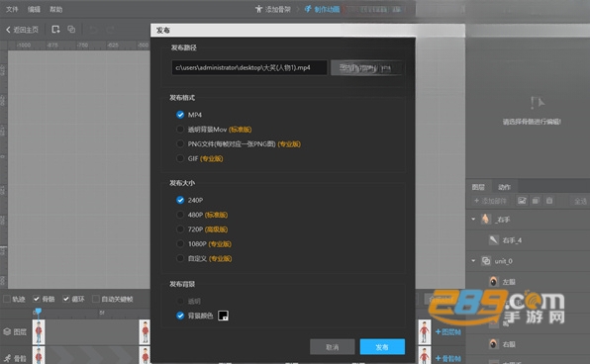Viewport: 590px width, 364px height.
Task: Select 1080P publish size
Action: (180, 244)
